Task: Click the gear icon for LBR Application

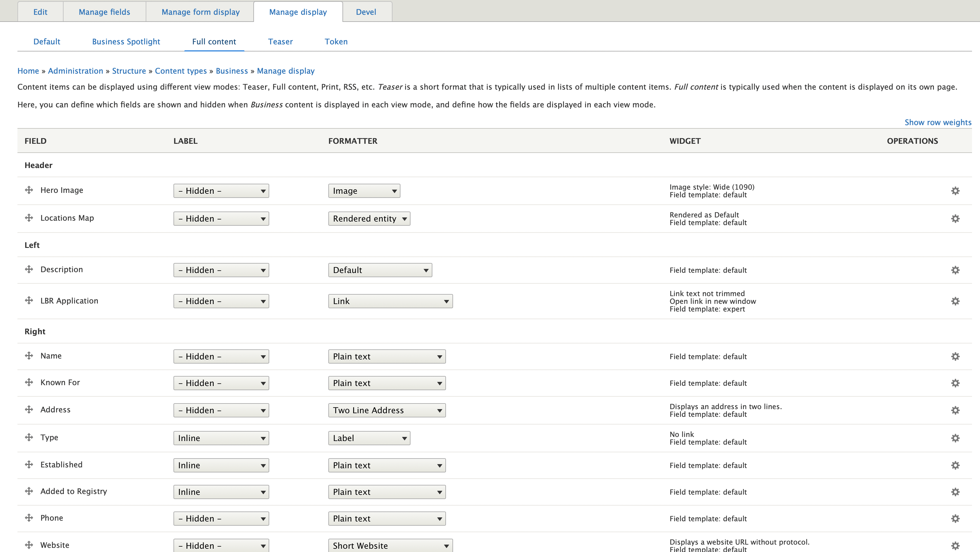Action: click(x=955, y=301)
